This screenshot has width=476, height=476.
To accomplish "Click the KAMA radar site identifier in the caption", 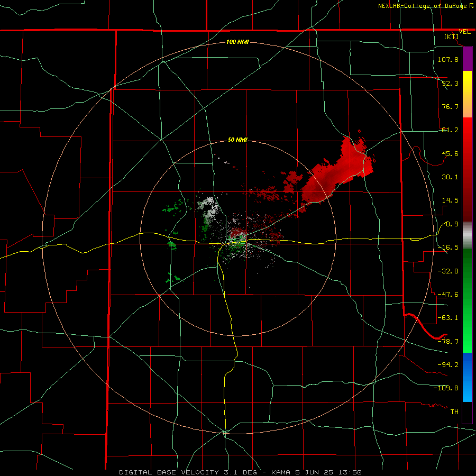I will point(281,472).
